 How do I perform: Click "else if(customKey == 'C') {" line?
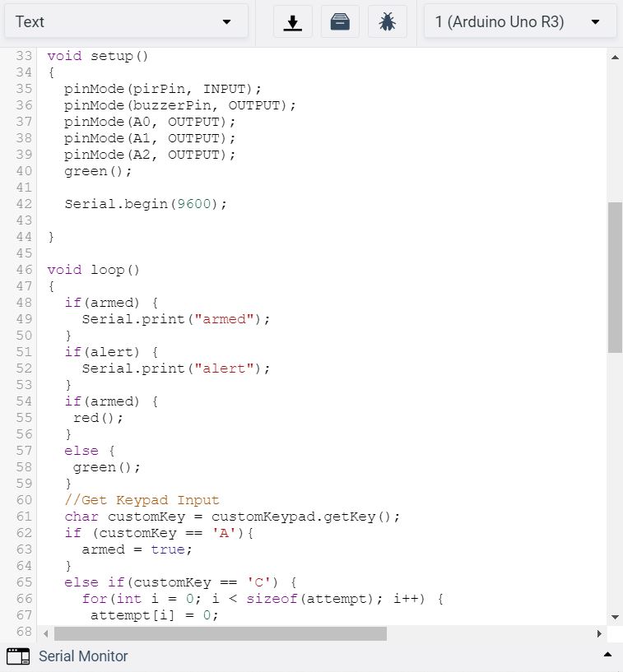(x=180, y=582)
